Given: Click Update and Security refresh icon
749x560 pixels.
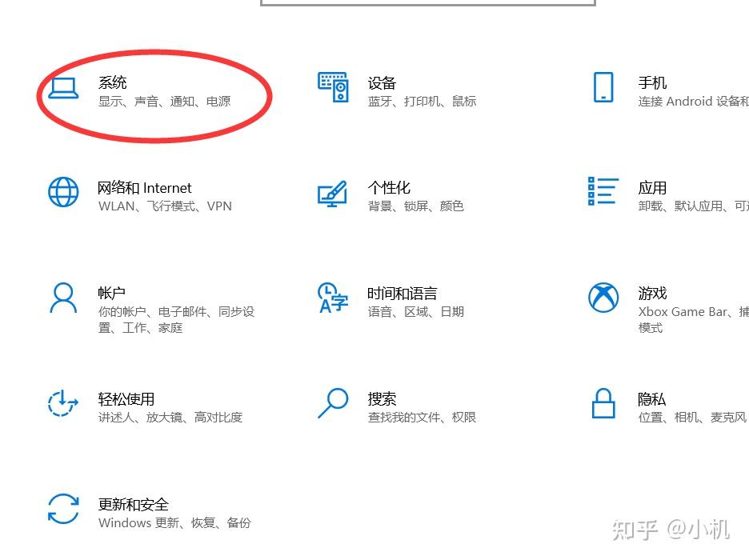Looking at the screenshot, I should click(63, 510).
